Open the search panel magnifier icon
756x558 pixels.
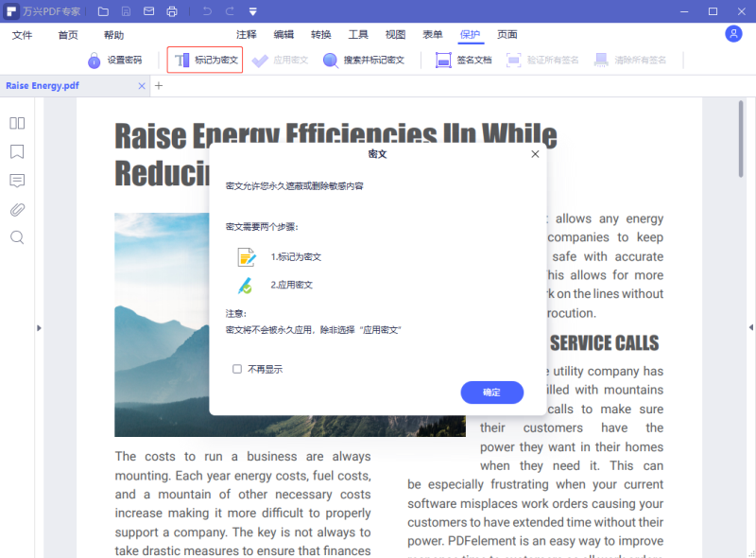tap(17, 237)
